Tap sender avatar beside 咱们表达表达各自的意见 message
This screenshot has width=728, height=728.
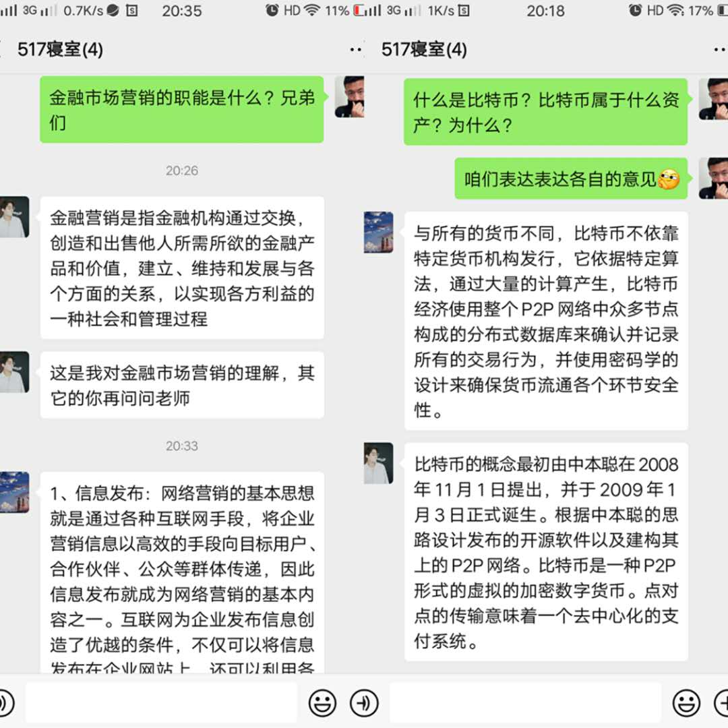pos(713,178)
